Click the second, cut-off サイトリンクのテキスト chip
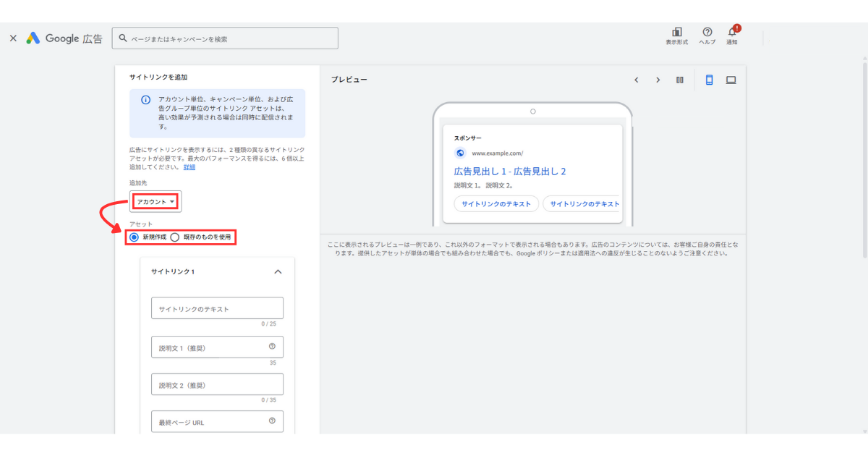Image resolution: width=868 pixels, height=456 pixels. tap(582, 203)
